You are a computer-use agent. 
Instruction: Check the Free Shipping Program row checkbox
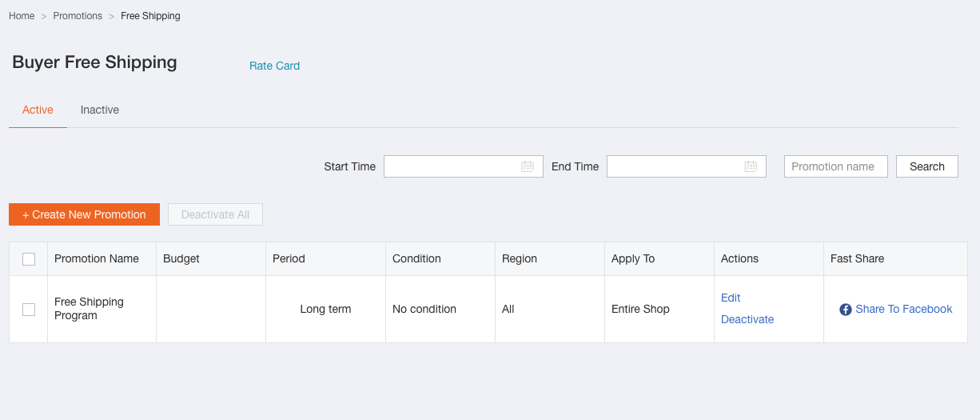tap(29, 310)
